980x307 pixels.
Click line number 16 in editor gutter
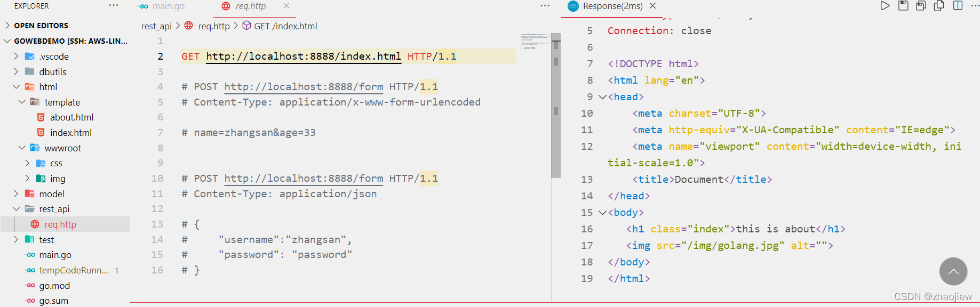tap(157, 270)
